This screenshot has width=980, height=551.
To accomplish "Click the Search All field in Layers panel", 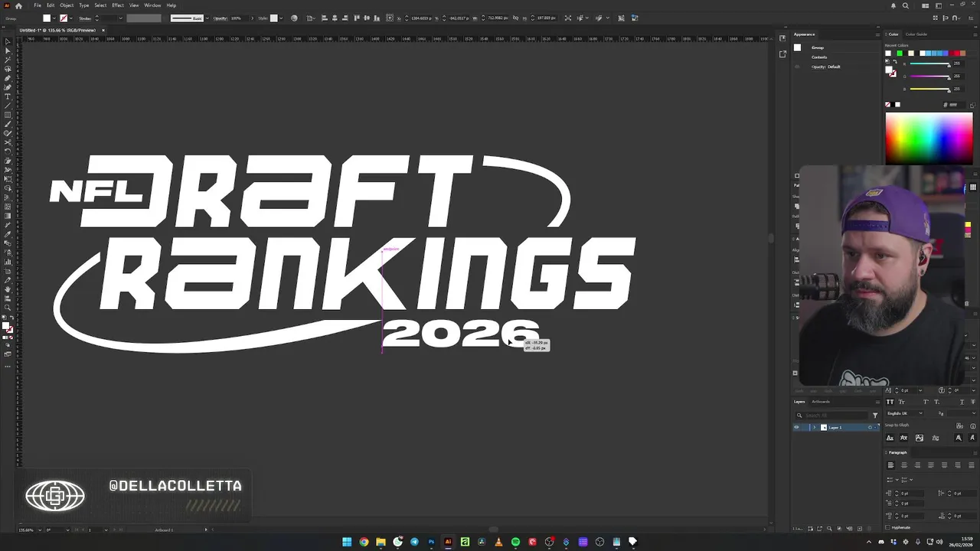I will [x=831, y=416].
